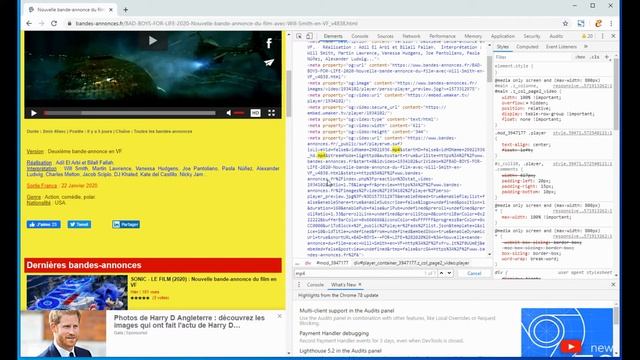The height and width of the screenshot is (360, 640).
Task: Click the Styles Filter input field
Action: pyautogui.click(x=533, y=57)
